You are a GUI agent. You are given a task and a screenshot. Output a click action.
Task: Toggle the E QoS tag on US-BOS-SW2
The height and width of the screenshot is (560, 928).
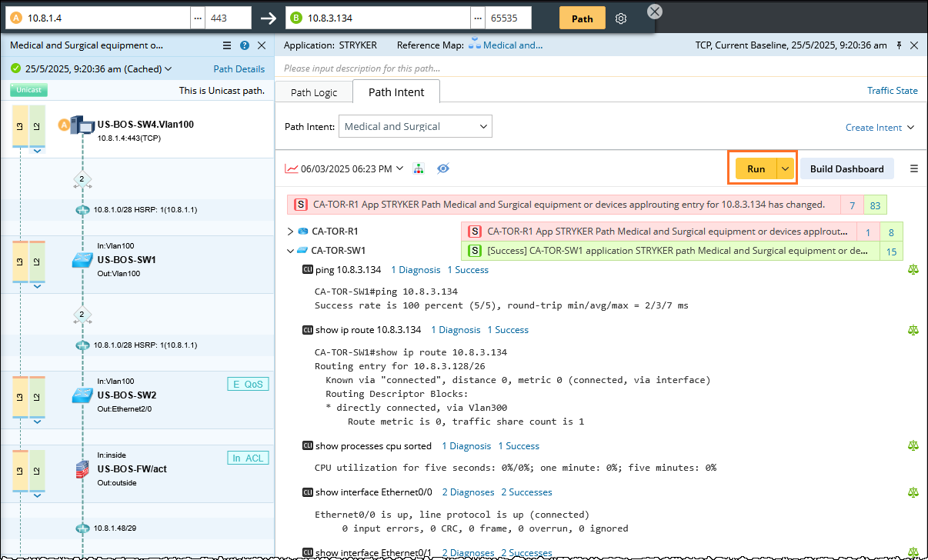point(248,384)
